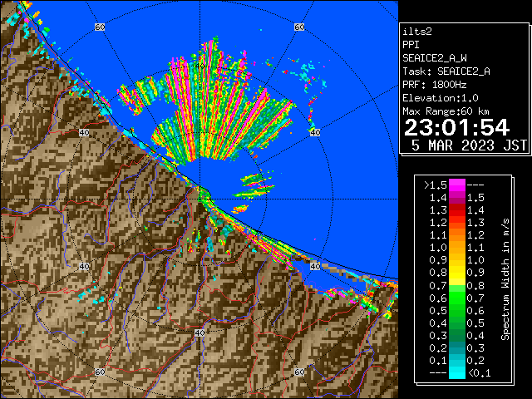532x399 pixels.
Task: Select the orange swatch for 1.1–1.2 m/s
Action: [457, 235]
